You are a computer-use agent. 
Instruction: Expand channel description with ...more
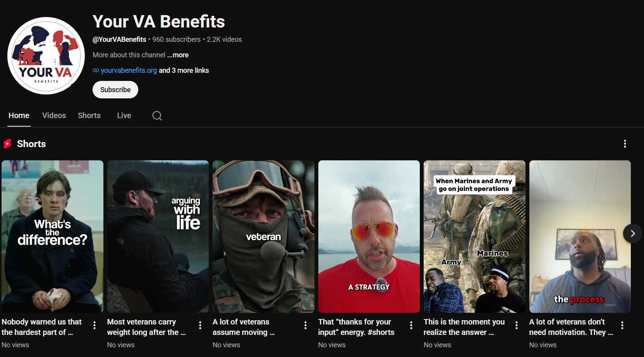click(178, 55)
